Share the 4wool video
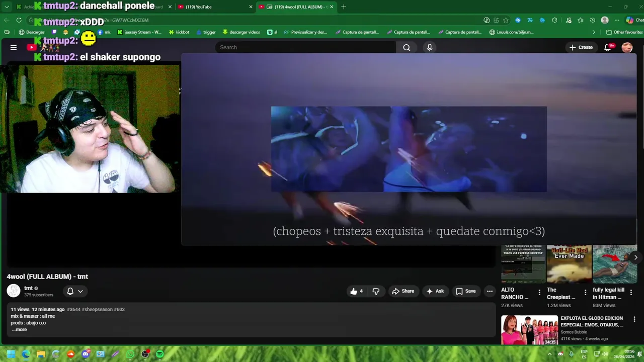The width and height of the screenshot is (644, 362). coord(403,291)
